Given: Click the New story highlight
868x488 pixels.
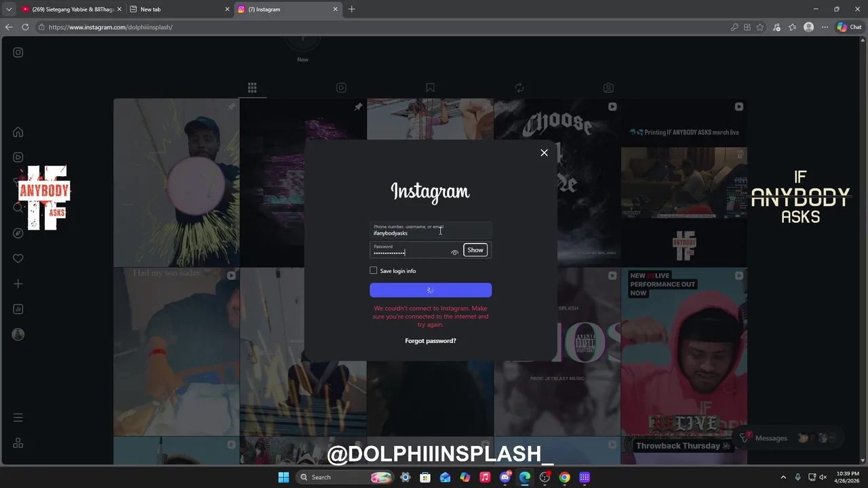Looking at the screenshot, I should (302, 49).
